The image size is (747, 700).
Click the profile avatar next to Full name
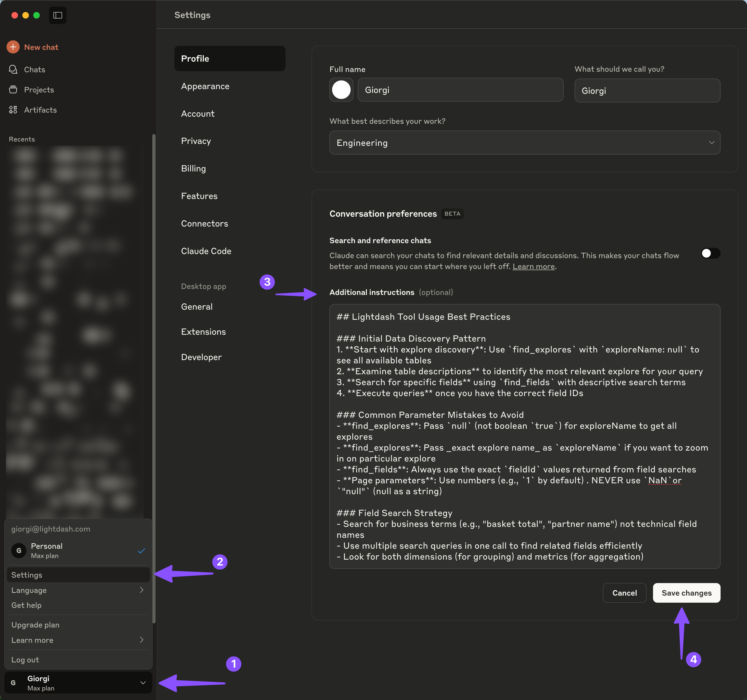[x=341, y=90]
